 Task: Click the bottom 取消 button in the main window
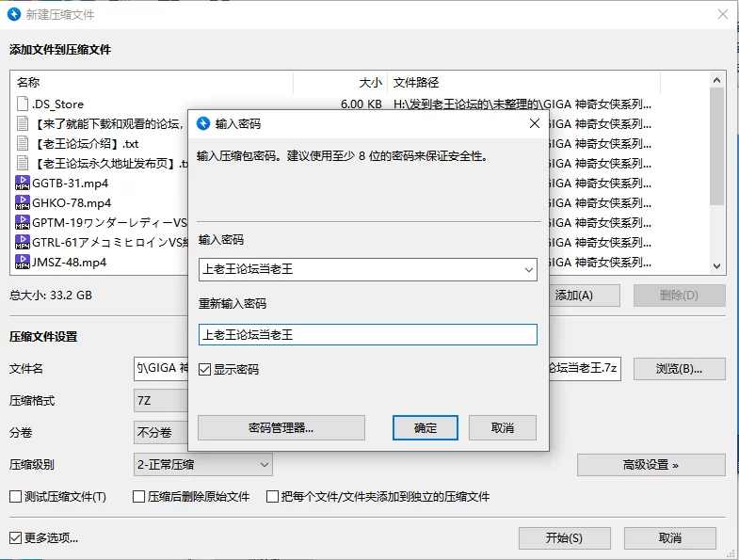[669, 537]
